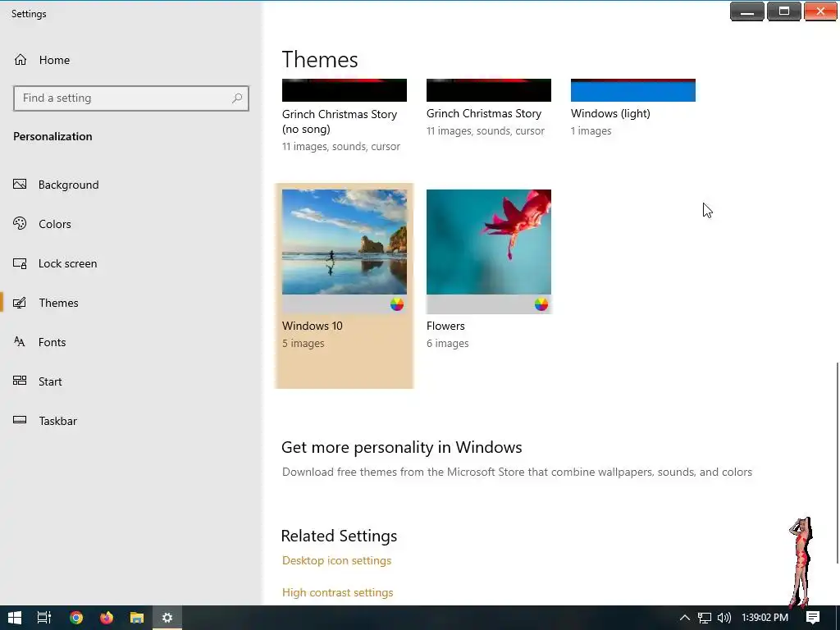
Task: Open Task View on taskbar
Action: [x=44, y=618]
